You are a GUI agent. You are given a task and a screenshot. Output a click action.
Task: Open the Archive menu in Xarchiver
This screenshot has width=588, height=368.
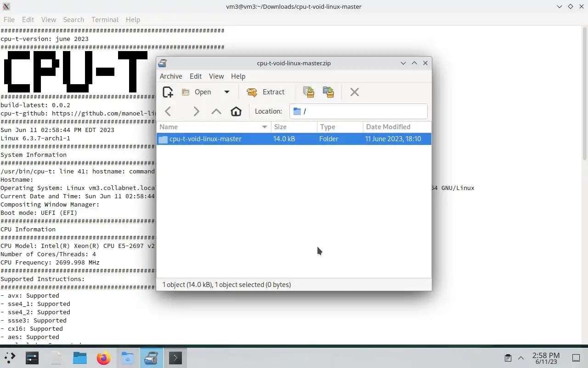pyautogui.click(x=171, y=76)
